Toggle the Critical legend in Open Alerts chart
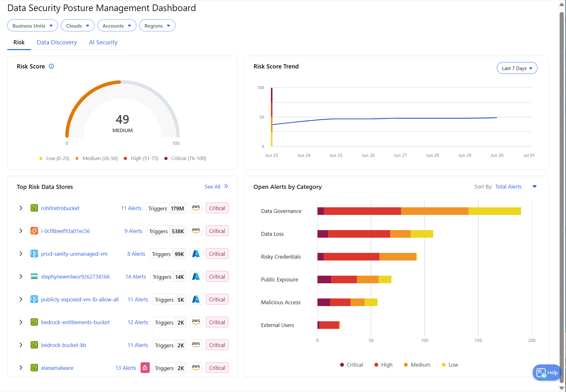Viewport: 566px width, 392px height. tap(351, 364)
